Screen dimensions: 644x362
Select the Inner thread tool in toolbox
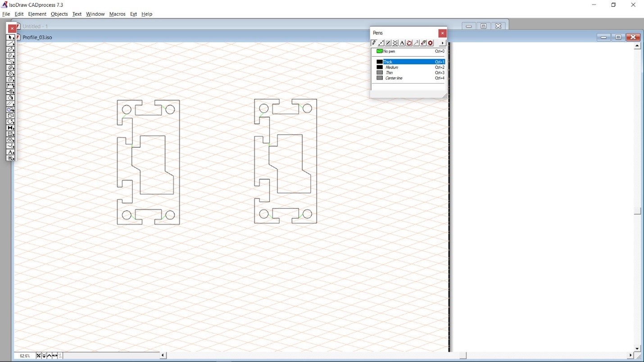[10, 73]
